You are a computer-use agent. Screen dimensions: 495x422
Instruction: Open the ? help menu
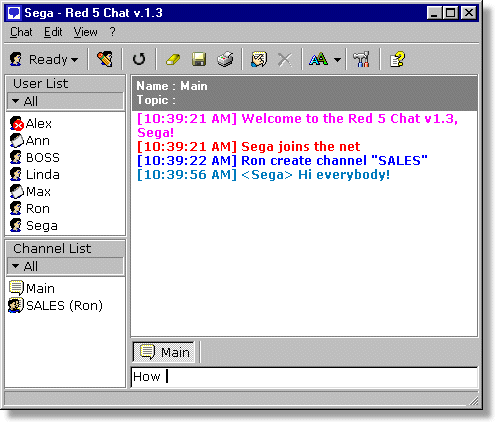[112, 32]
